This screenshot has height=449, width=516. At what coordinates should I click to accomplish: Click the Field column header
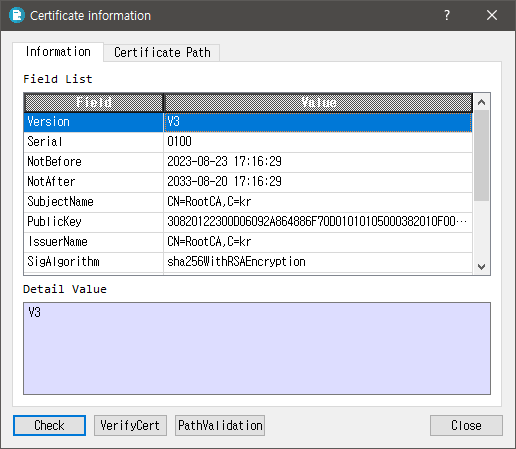pos(94,102)
